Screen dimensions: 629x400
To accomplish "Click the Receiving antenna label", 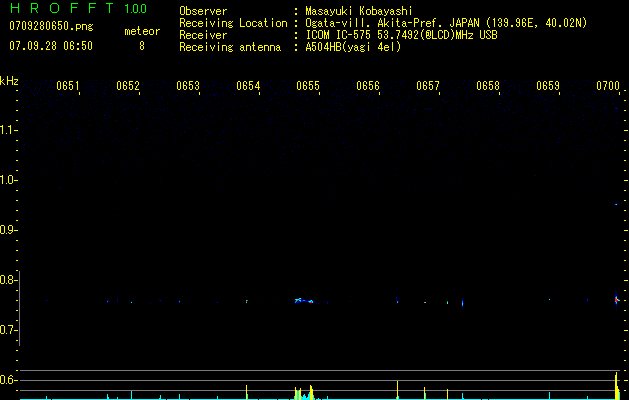I will tap(230, 47).
